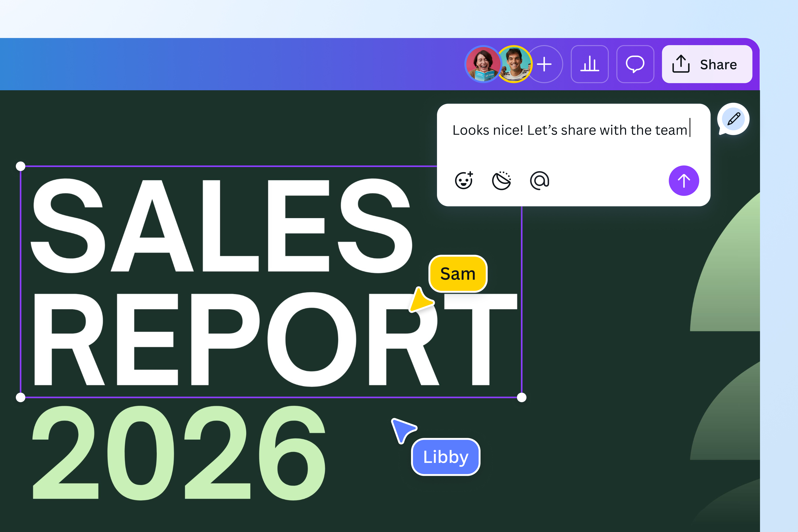Click the Share button
798x532 pixels.
click(707, 64)
